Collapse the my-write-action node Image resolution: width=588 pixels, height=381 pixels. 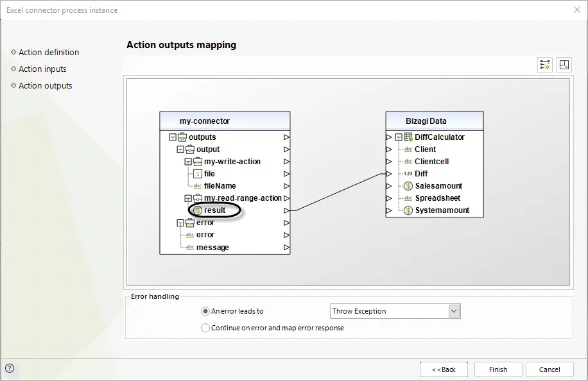[188, 162]
